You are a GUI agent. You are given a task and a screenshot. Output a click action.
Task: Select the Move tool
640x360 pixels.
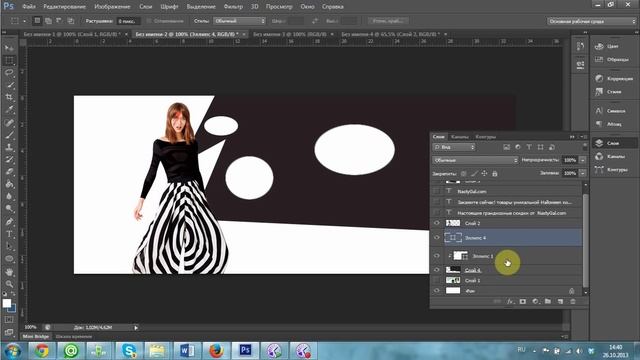9,48
